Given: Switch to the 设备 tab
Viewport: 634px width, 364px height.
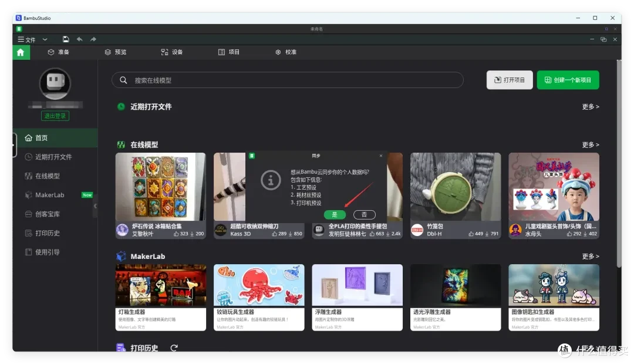Looking at the screenshot, I should point(172,52).
